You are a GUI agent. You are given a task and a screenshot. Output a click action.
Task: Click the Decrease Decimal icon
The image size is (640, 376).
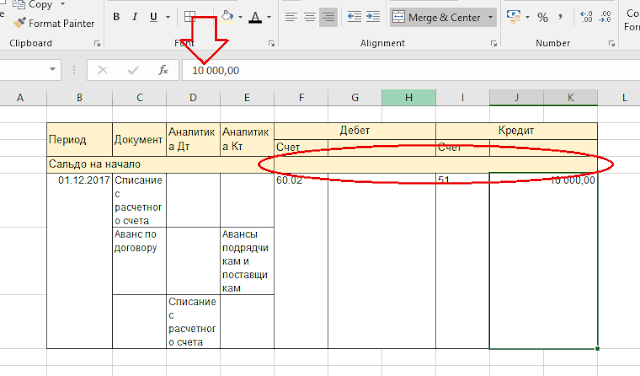pos(605,17)
